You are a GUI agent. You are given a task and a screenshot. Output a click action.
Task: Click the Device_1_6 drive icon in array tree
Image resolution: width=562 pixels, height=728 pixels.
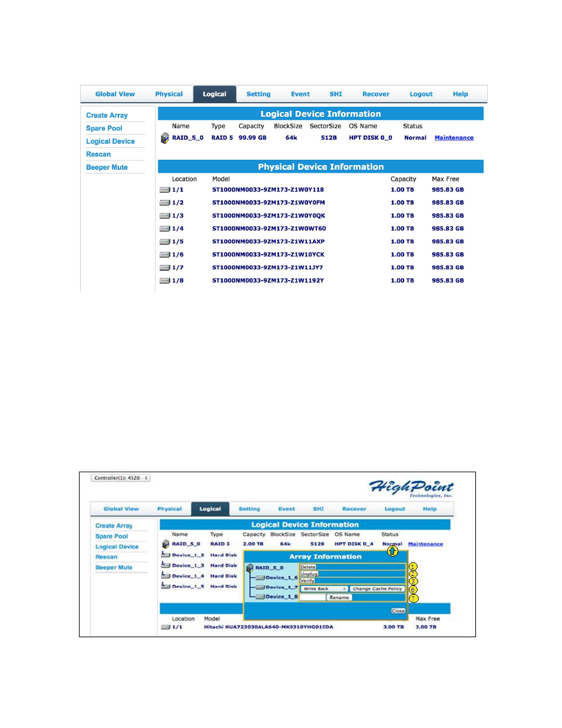[x=260, y=578]
